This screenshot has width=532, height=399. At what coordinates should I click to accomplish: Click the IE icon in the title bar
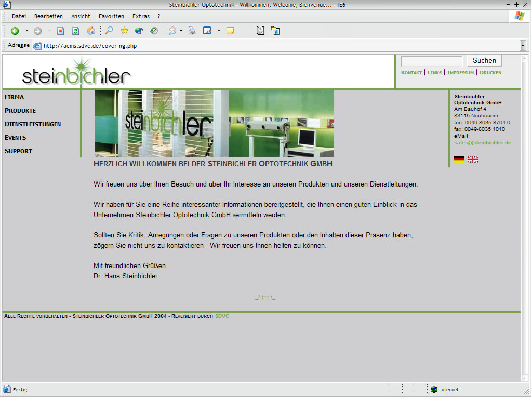click(6, 5)
